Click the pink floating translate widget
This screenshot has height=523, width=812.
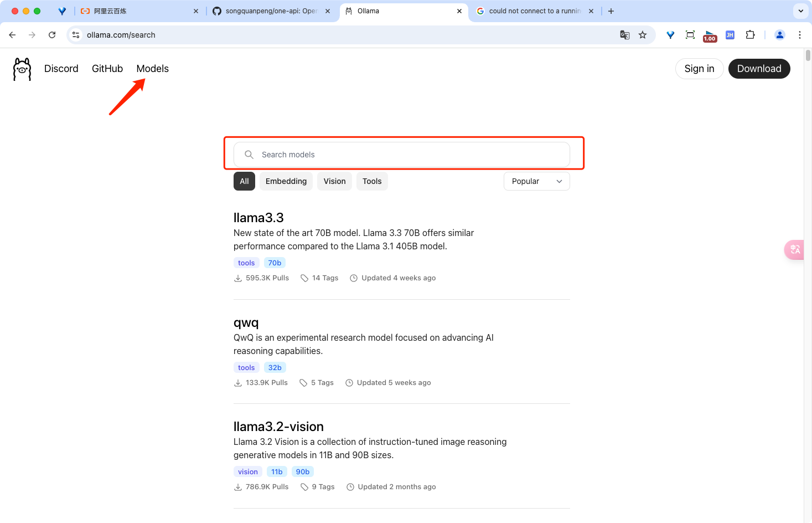(794, 250)
